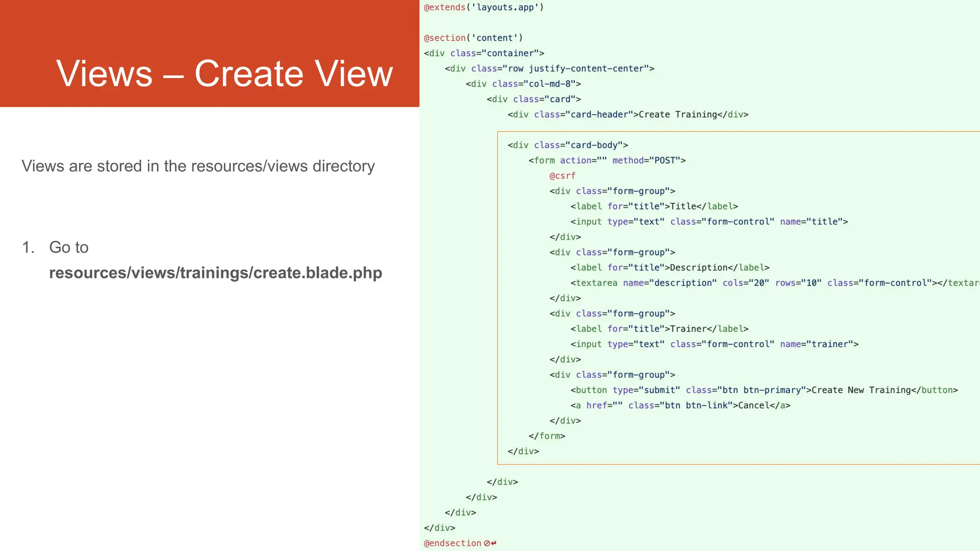Image resolution: width=980 pixels, height=551 pixels.
Task: Click the closing </form> tag line
Action: (x=547, y=436)
